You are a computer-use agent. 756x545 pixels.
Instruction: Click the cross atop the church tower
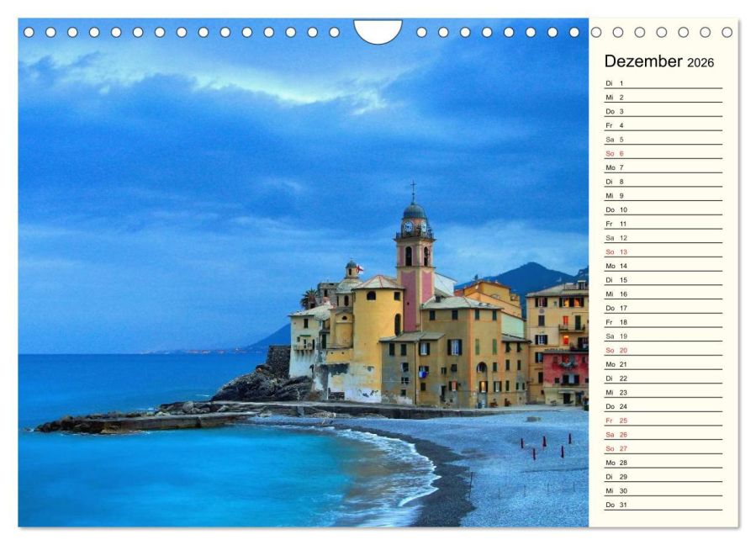click(413, 188)
